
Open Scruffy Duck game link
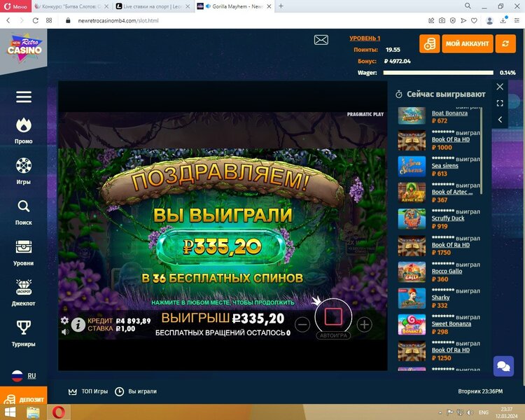(x=448, y=218)
